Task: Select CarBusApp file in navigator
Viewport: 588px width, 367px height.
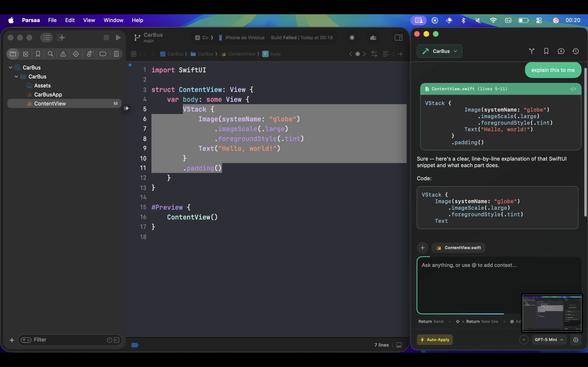Action: click(48, 94)
